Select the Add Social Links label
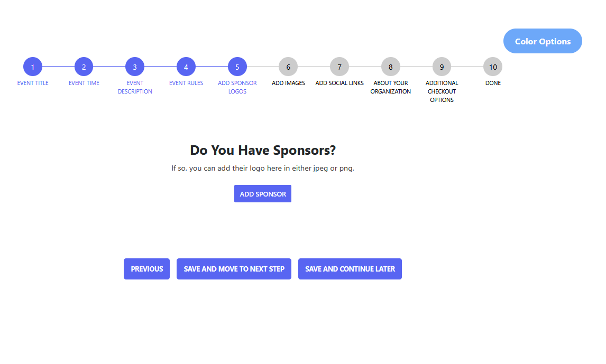The height and width of the screenshot is (364, 606). 339,83
